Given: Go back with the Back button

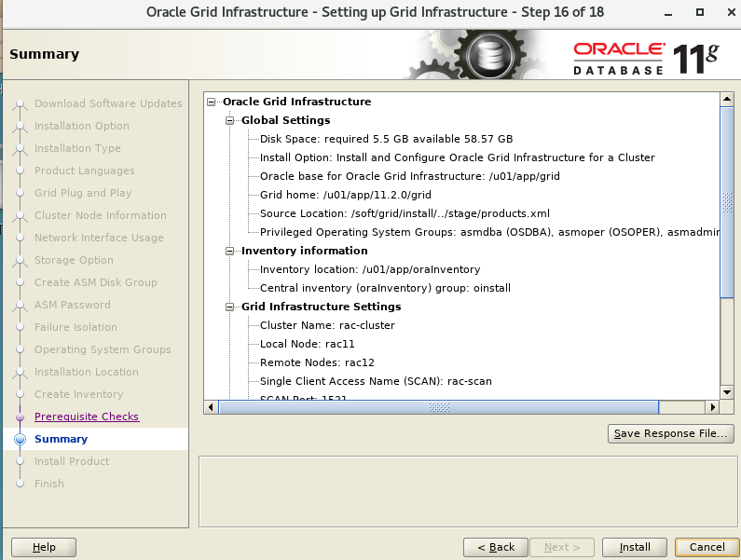Looking at the screenshot, I should point(495,547).
